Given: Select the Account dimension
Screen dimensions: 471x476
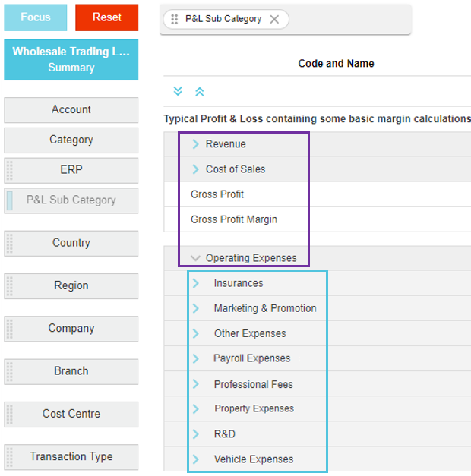Looking at the screenshot, I should (x=71, y=110).
